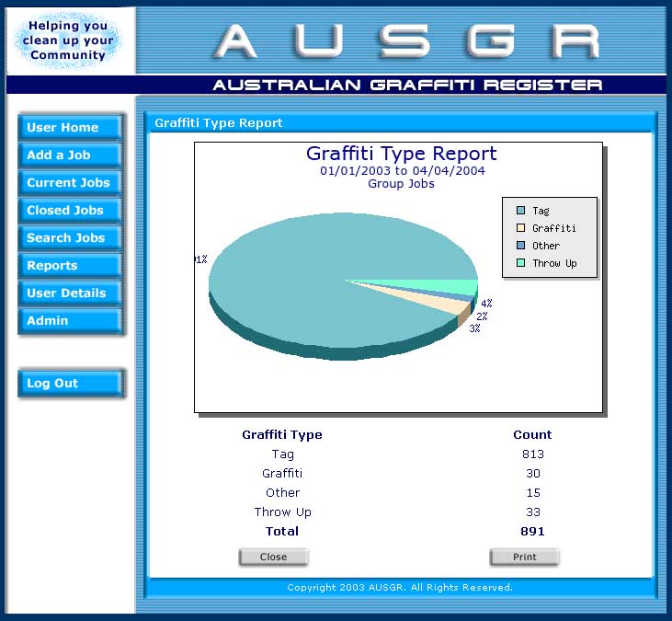Viewport: 672px width, 621px height.
Task: Click the Throw Up legend swatch
Action: click(520, 263)
